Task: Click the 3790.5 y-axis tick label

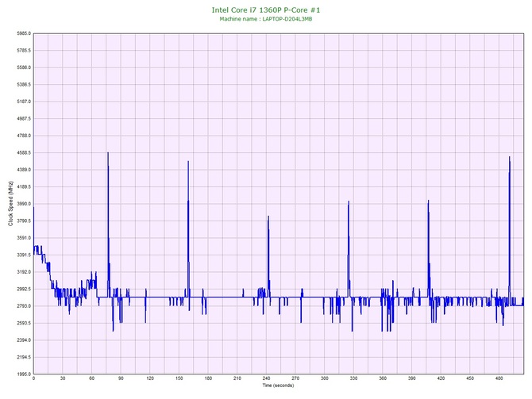Action: [24, 221]
